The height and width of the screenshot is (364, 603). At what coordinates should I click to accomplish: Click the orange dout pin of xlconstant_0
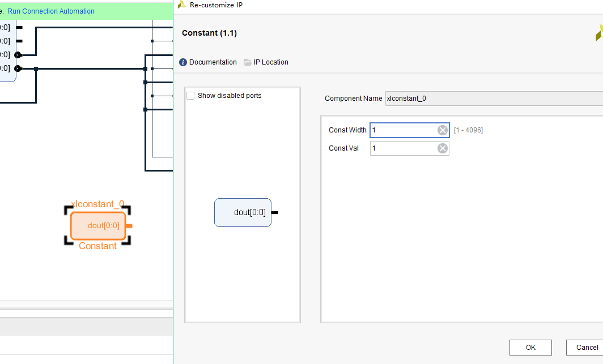pos(129,226)
